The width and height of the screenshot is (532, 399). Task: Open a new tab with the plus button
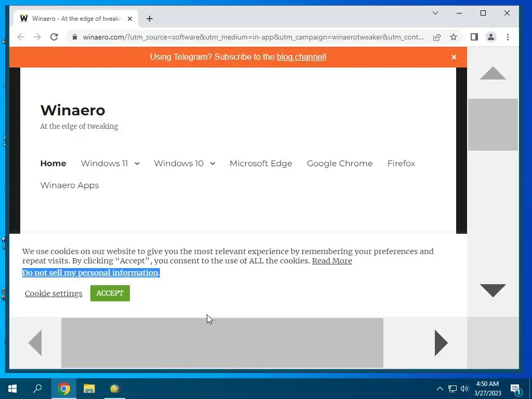[x=150, y=19]
